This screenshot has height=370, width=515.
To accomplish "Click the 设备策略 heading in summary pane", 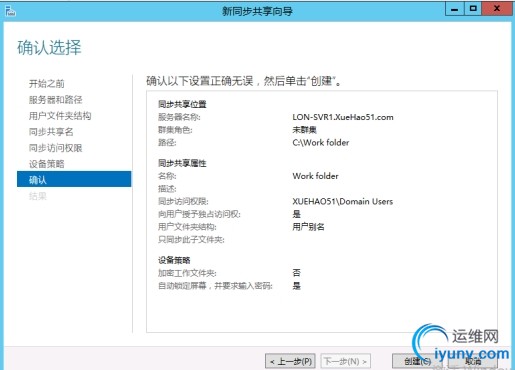I will (x=174, y=260).
